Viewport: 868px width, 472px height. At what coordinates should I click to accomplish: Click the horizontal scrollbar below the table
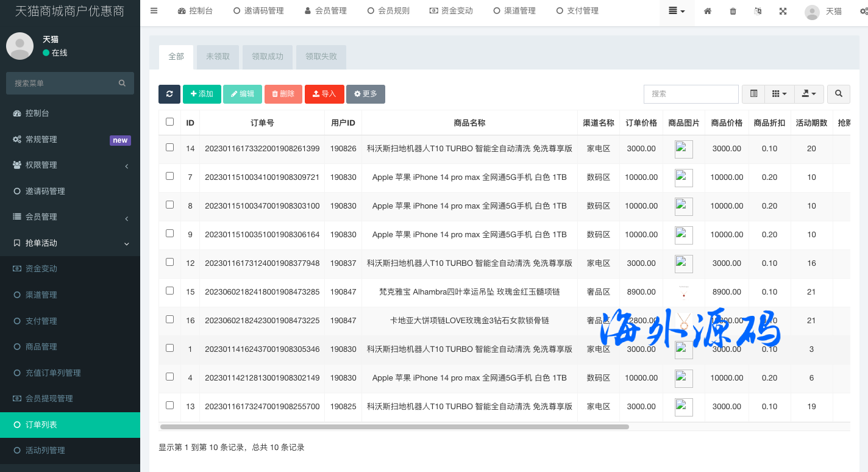394,427
